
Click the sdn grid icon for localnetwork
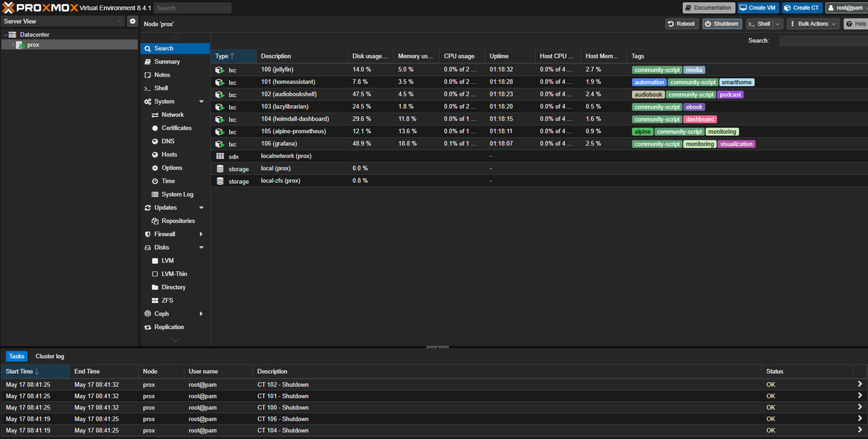coord(220,156)
